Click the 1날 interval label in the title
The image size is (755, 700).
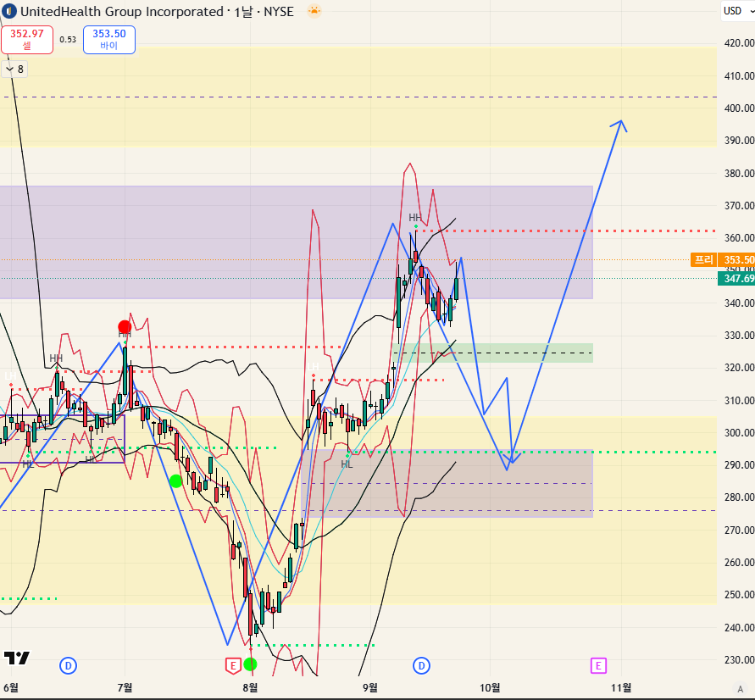tap(243, 12)
